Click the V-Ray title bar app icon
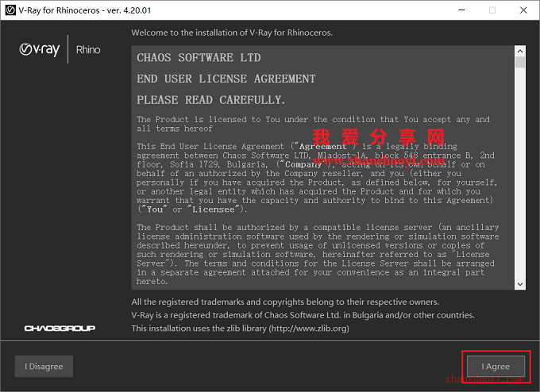The image size is (540, 392). click(x=10, y=10)
